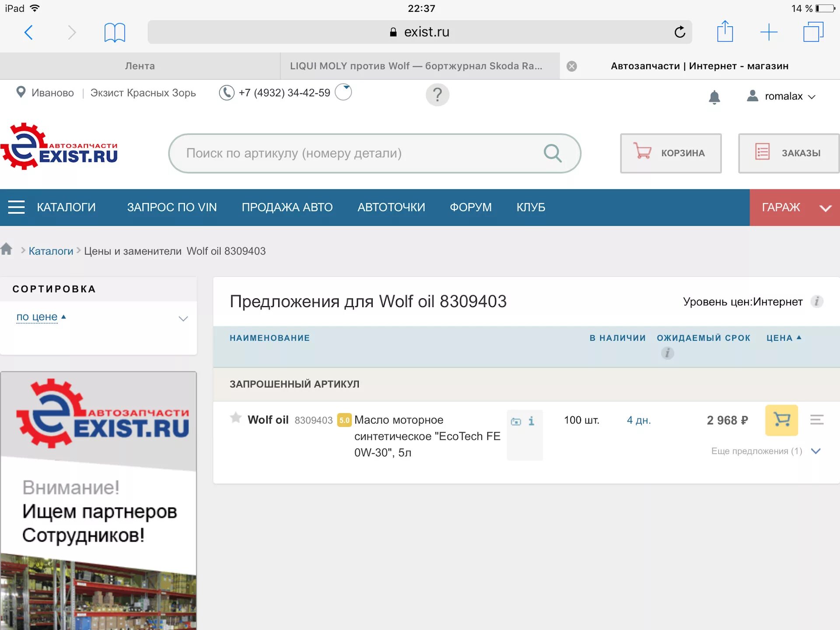840x630 pixels.
Task: Open КАТАЛОГИ menu item
Action: tap(66, 207)
